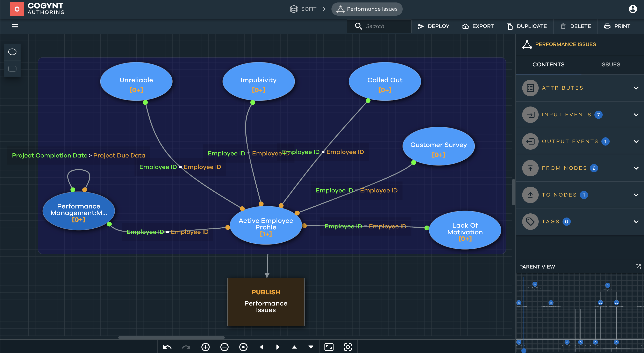Open the hamburger navigation menu

[x=15, y=26]
